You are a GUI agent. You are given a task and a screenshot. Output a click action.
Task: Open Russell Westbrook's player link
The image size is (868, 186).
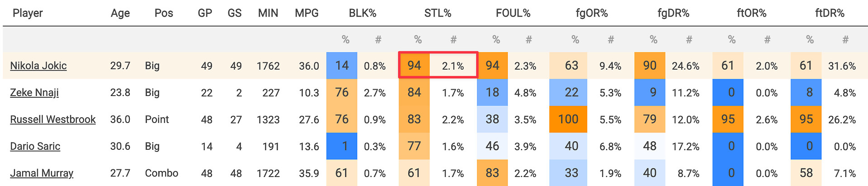point(53,119)
